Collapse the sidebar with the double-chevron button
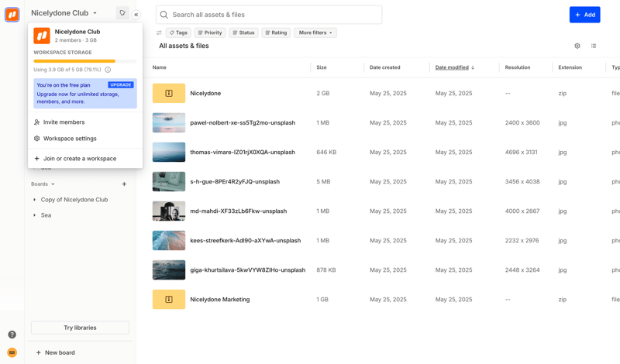This screenshot has height=364, width=620. click(x=136, y=15)
